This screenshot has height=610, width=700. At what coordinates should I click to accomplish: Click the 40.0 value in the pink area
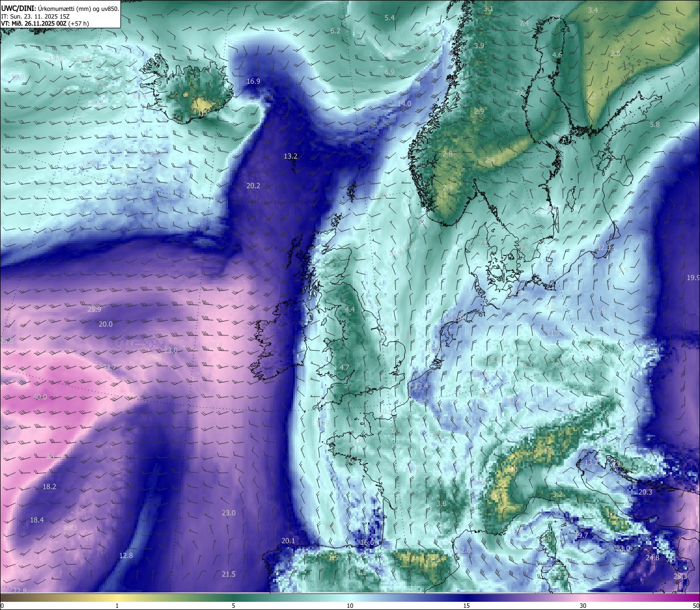(40, 397)
